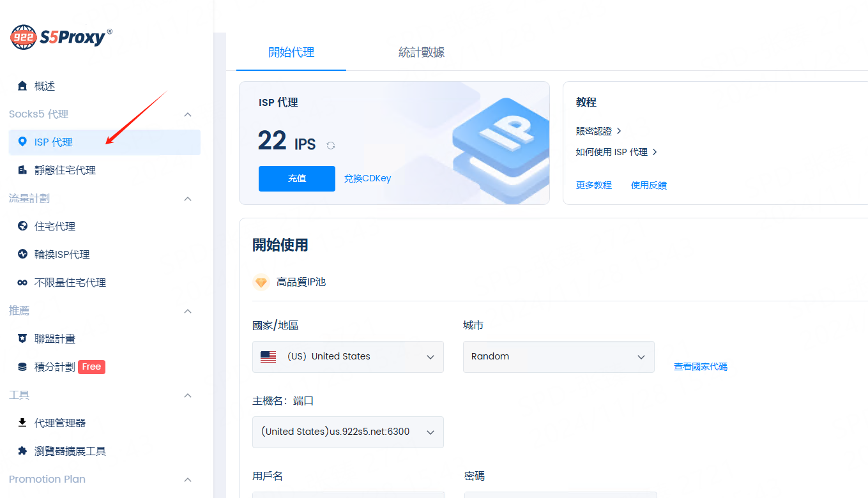868x498 pixels.
Task: Open the 主機名:端口 dropdown
Action: click(x=348, y=432)
